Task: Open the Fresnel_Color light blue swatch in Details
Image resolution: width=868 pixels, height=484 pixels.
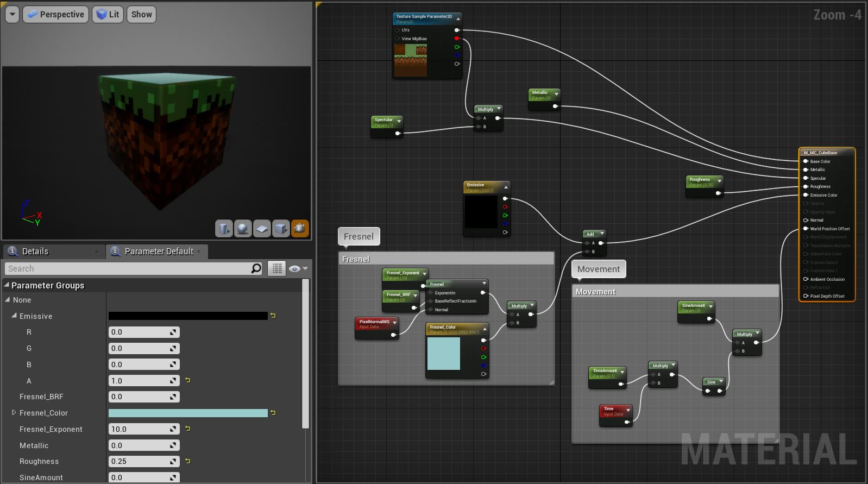Action: [188, 413]
